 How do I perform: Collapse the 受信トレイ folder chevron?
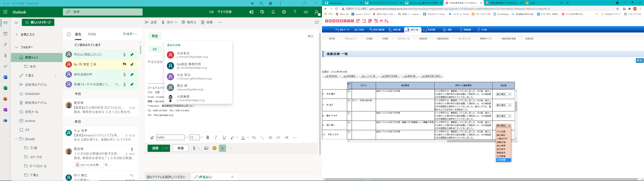coord(16,57)
